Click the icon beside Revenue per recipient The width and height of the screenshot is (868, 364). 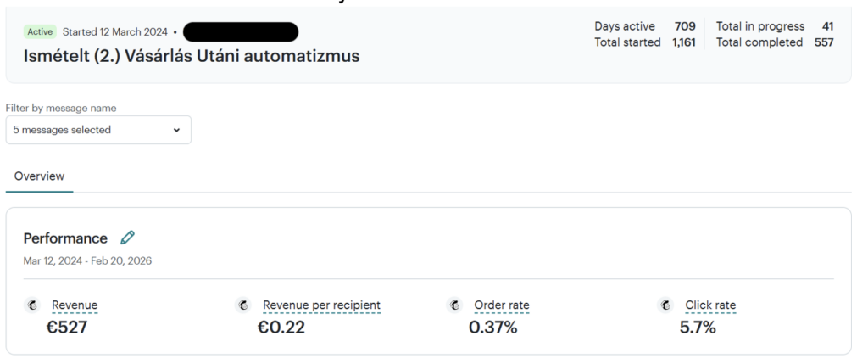pyautogui.click(x=243, y=305)
